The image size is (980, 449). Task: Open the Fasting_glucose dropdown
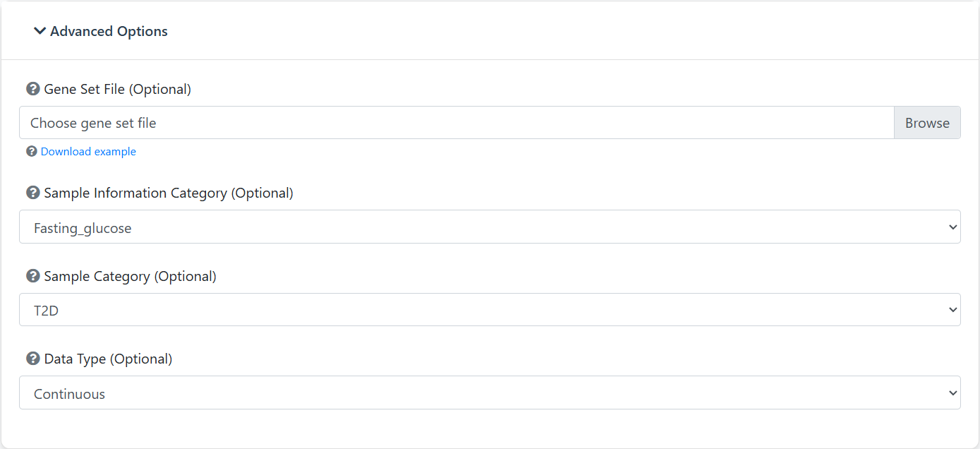click(490, 227)
